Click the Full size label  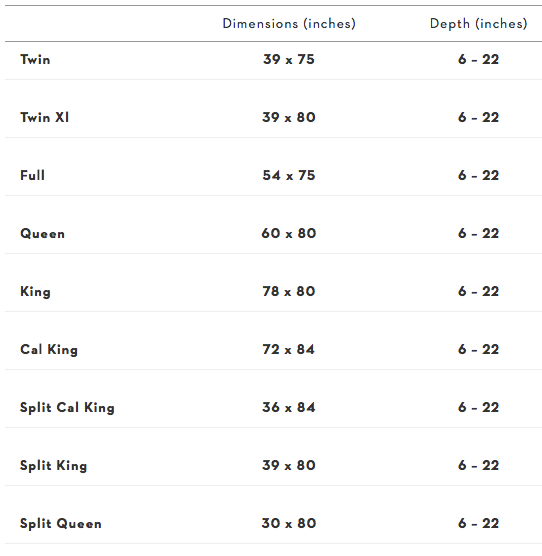pos(32,175)
